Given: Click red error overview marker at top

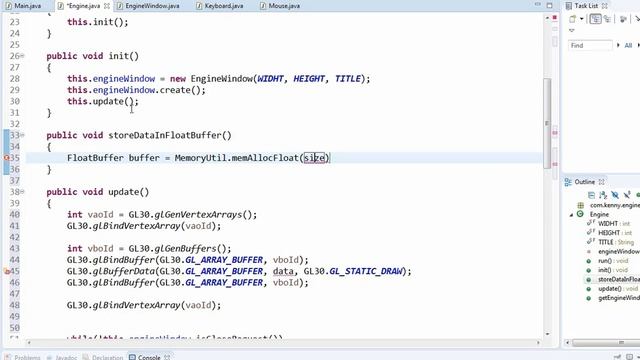Looking at the screenshot, I should (555, 18).
